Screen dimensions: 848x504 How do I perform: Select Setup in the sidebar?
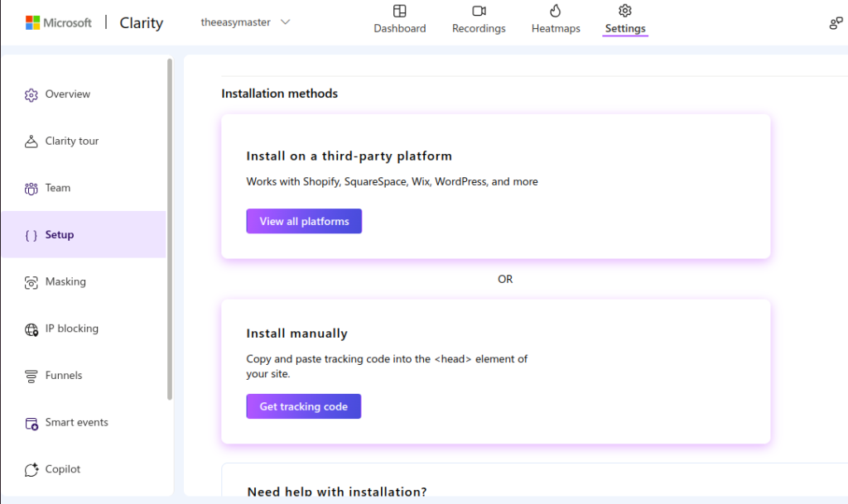tap(84, 234)
